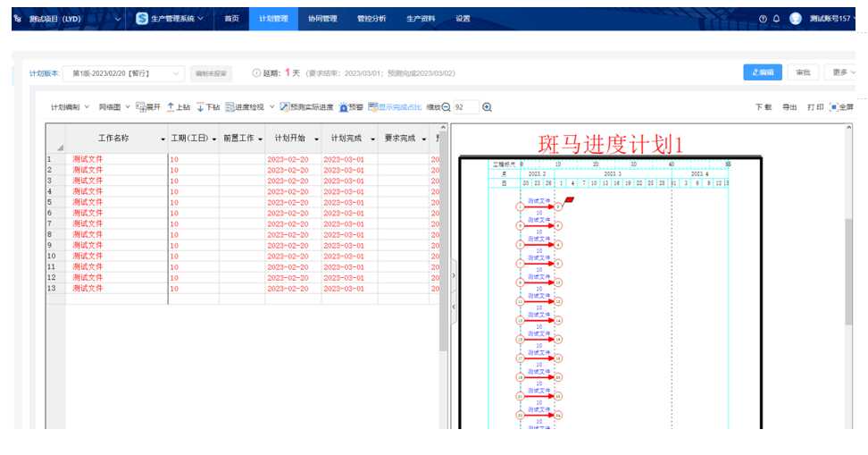Click the 下钻 drill-down arrow icon
868x455 pixels.
click(201, 107)
